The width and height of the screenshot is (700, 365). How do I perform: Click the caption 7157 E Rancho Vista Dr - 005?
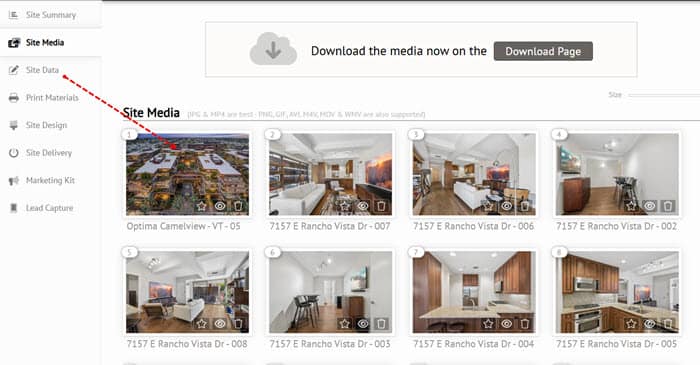[617, 344]
